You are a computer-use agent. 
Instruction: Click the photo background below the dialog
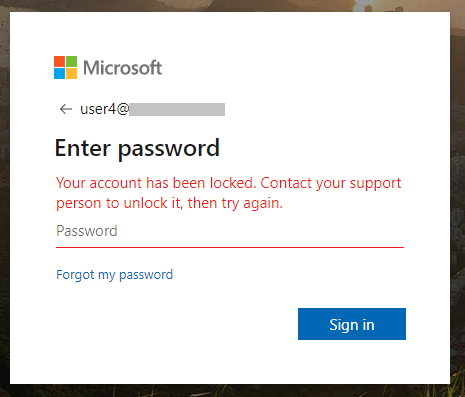[232, 391]
